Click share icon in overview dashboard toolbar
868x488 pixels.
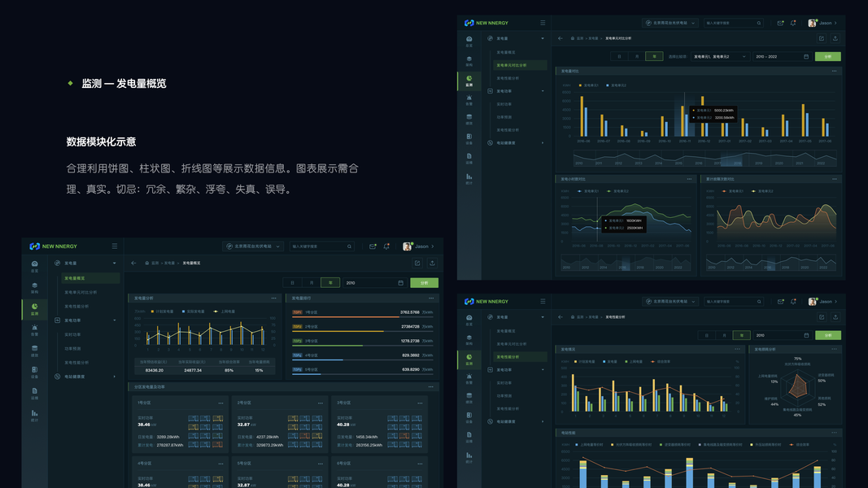pyautogui.click(x=417, y=263)
